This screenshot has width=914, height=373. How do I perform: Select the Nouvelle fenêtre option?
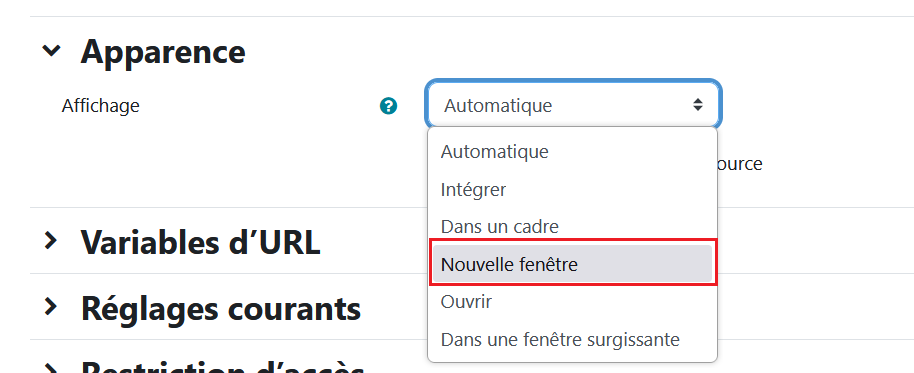(x=572, y=265)
